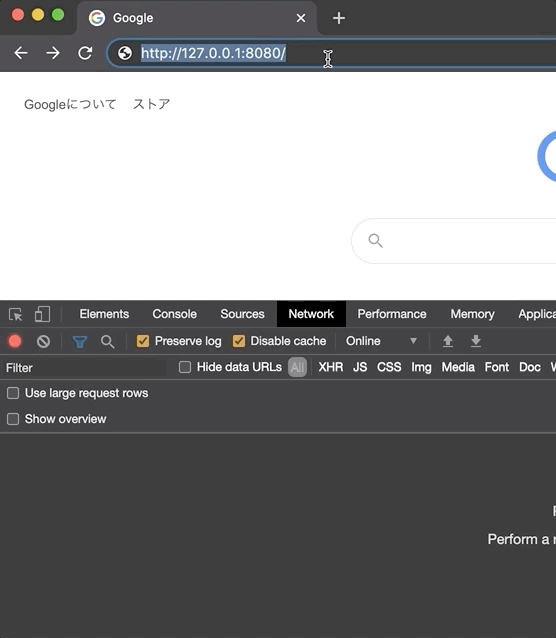Clear the network log
This screenshot has height=638, width=556.
pos(43,341)
